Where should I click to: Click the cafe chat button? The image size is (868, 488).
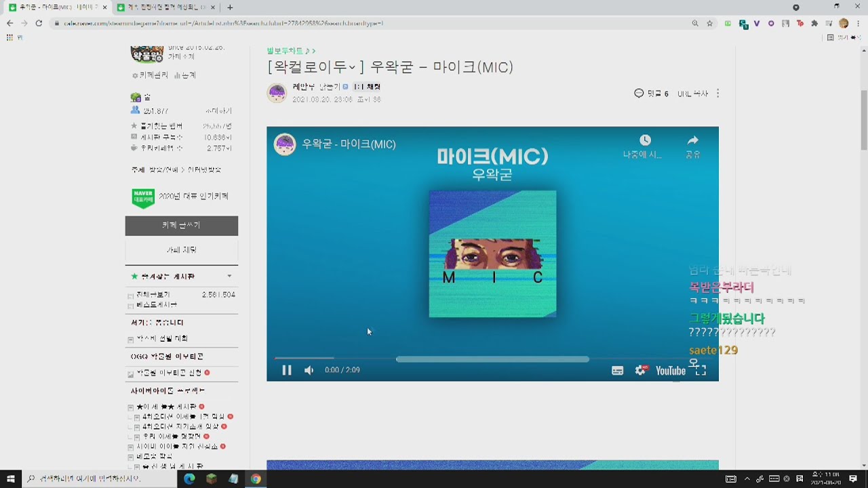[182, 250]
